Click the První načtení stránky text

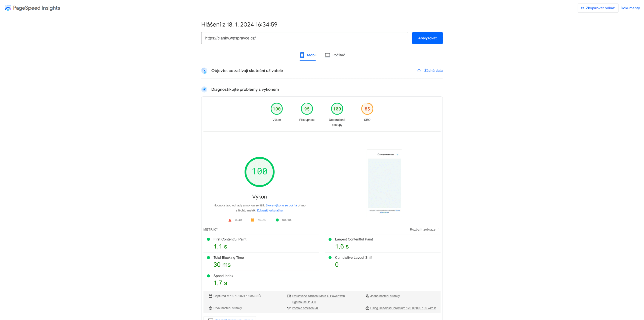click(227, 308)
